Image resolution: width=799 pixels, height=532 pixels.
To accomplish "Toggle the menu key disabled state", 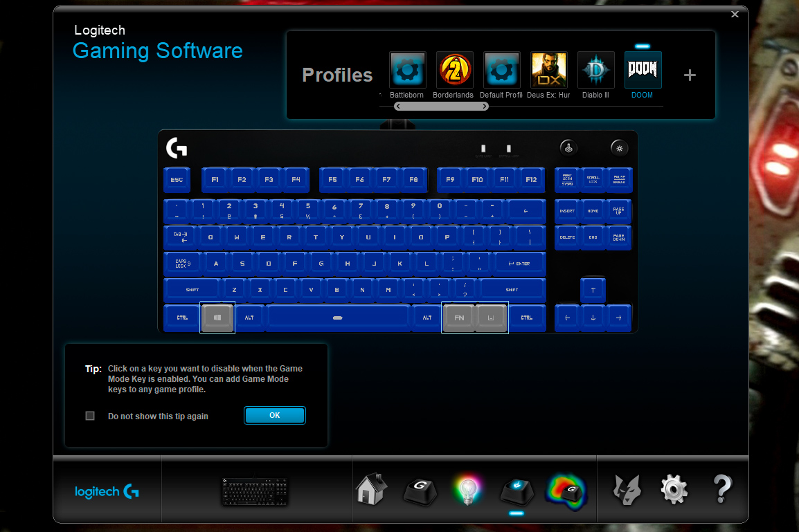I will [x=491, y=317].
